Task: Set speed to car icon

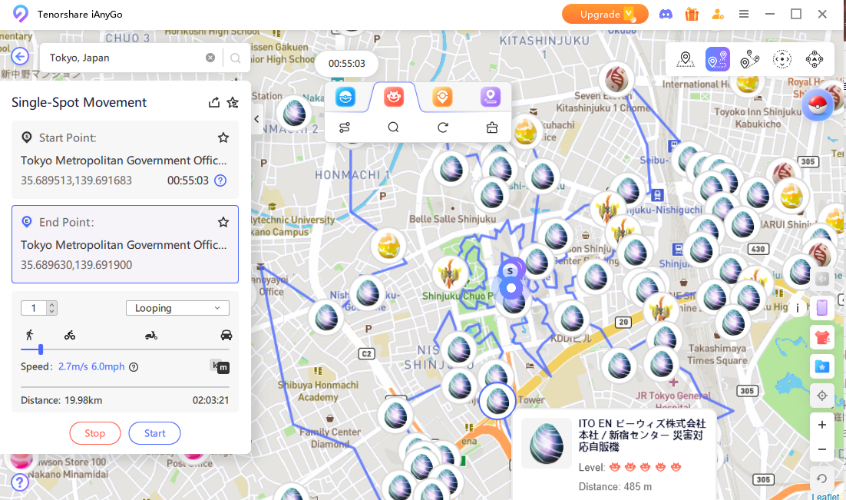Action: point(227,335)
